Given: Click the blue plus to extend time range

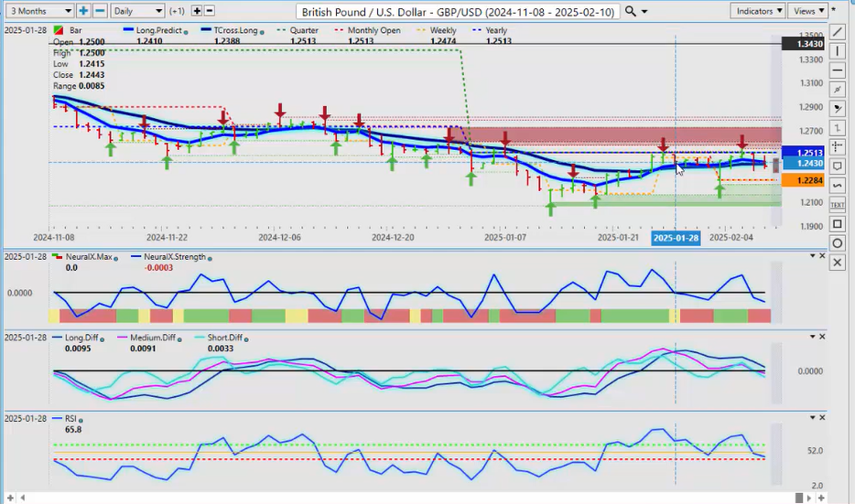Looking at the screenshot, I should pyautogui.click(x=83, y=11).
